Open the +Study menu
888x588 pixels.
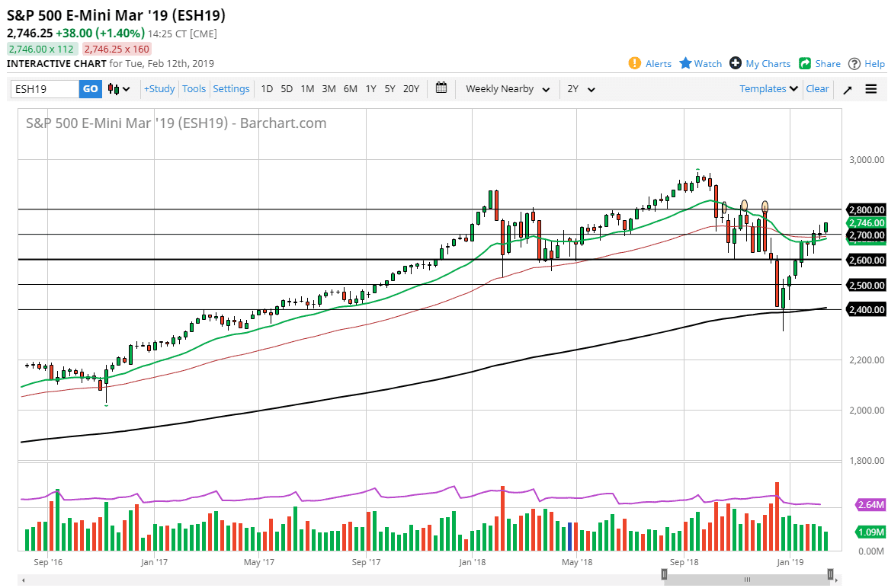click(159, 89)
